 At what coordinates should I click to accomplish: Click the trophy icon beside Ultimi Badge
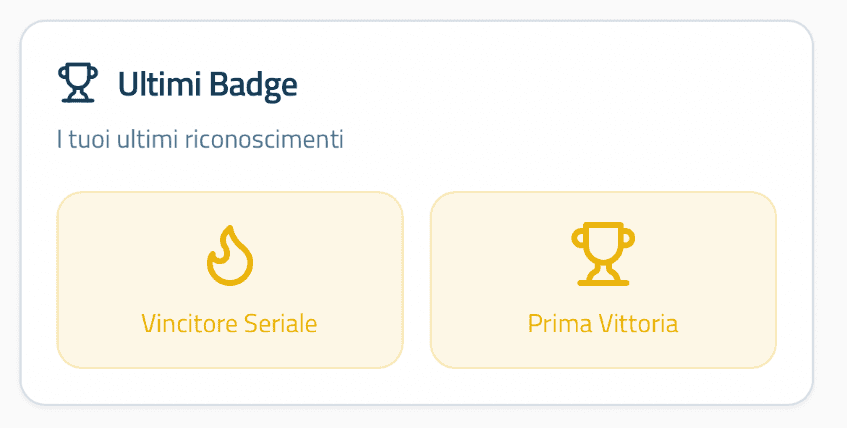click(78, 84)
